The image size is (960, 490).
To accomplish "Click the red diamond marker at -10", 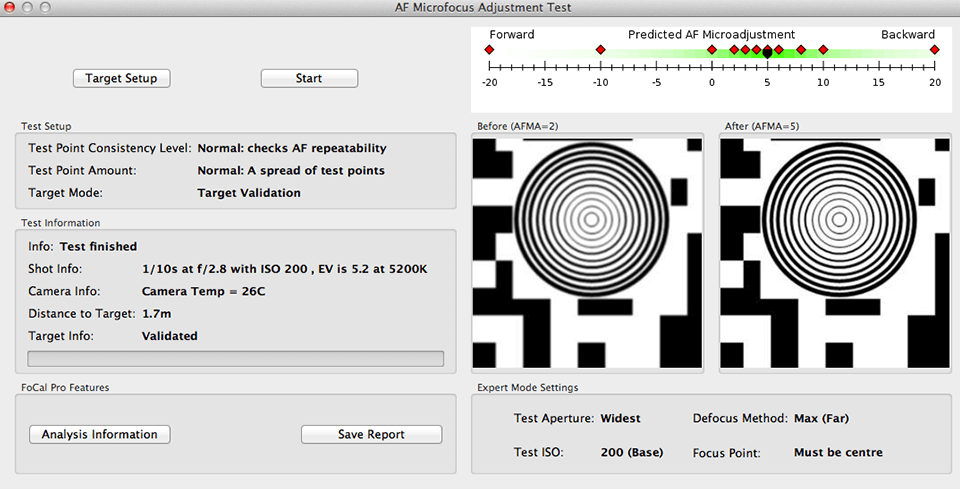I will [x=601, y=50].
